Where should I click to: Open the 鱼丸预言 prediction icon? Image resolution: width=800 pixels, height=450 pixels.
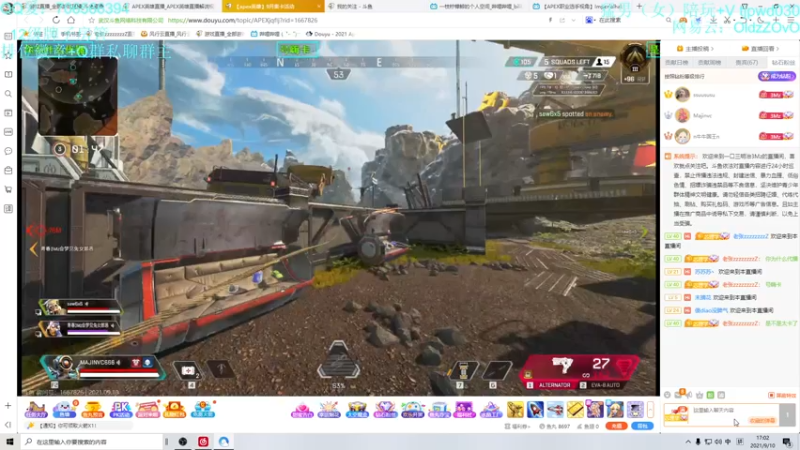click(x=92, y=409)
